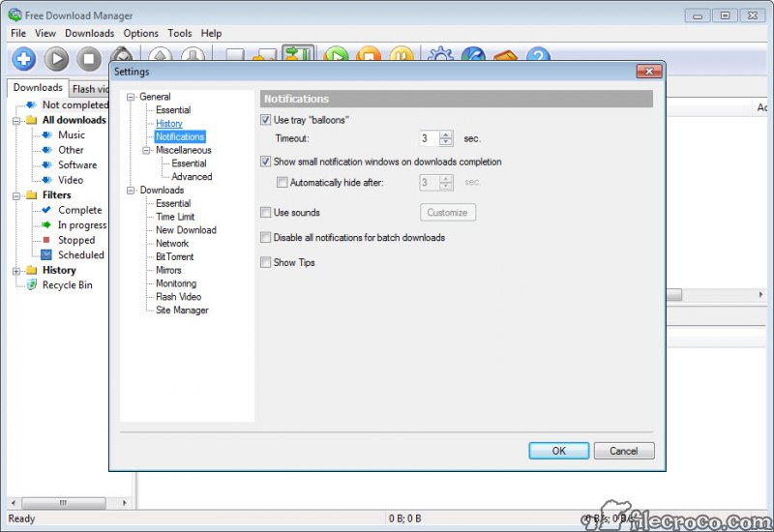
Task: Select the Scheduled filter
Action: [x=81, y=254]
